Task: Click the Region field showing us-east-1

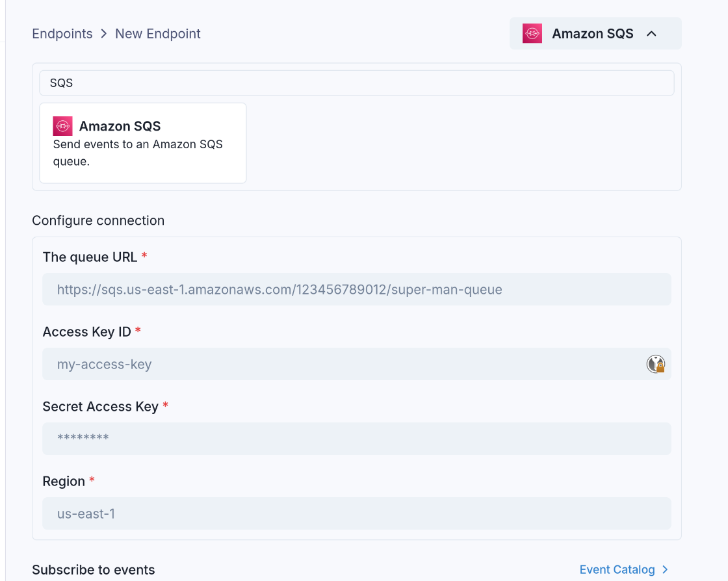Action: [x=356, y=513]
